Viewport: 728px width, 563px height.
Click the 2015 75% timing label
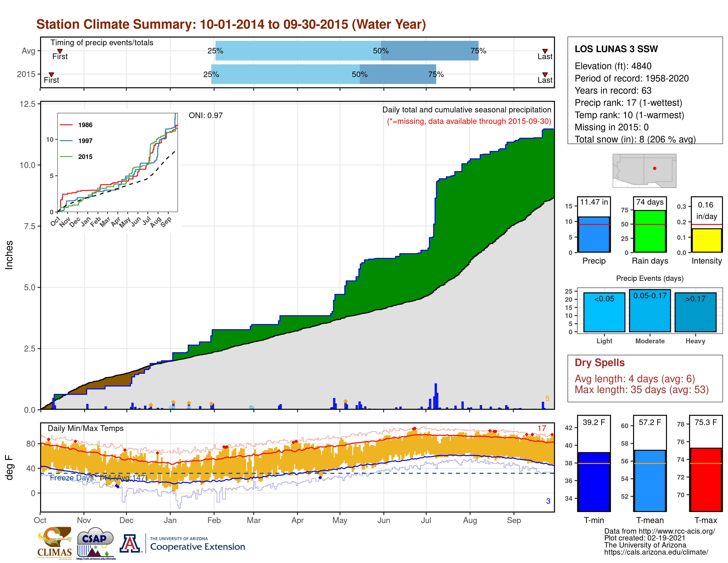(x=436, y=74)
